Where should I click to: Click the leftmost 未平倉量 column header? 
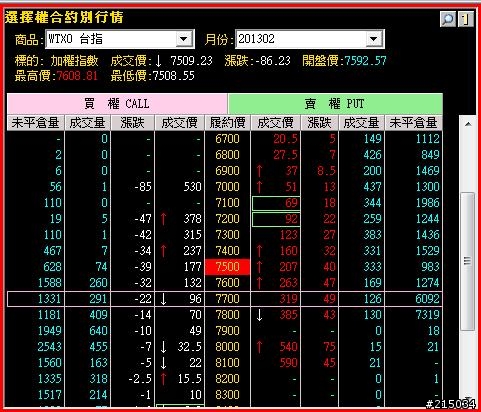(36, 123)
